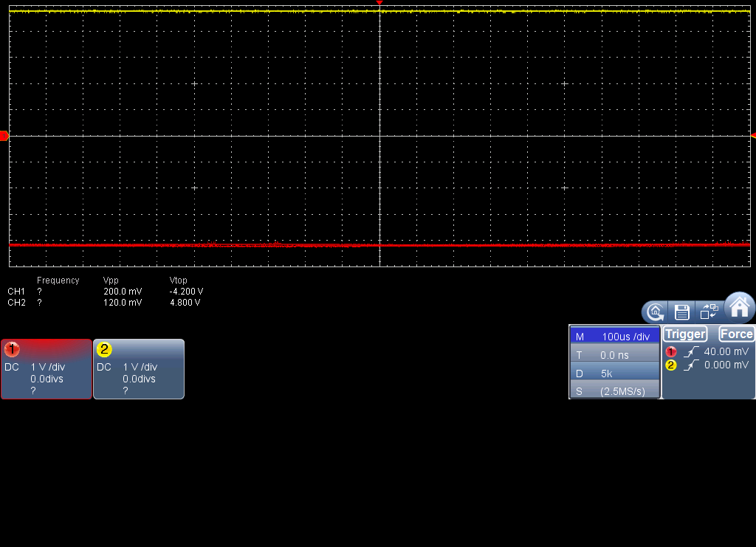The width and height of the screenshot is (756, 547).
Task: Click the Frequency measurement column header
Action: click(58, 281)
